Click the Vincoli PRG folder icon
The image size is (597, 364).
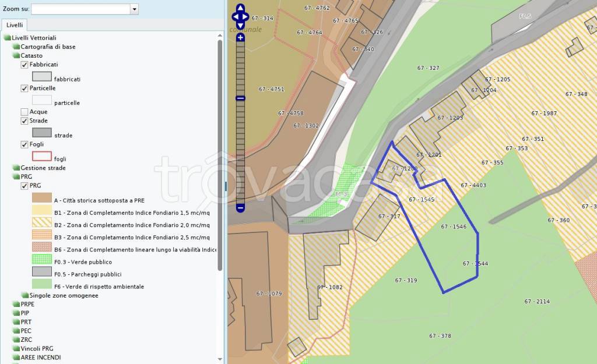[16, 348]
